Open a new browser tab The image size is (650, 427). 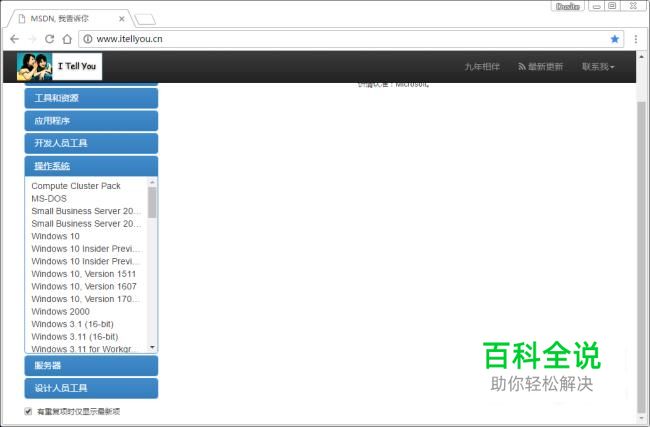point(145,19)
